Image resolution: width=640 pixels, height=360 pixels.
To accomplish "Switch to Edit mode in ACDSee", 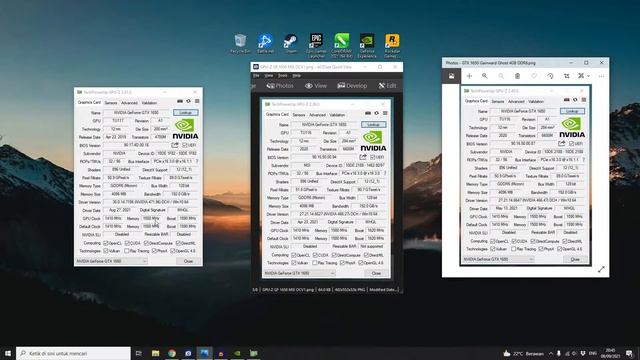I will 387,86.
